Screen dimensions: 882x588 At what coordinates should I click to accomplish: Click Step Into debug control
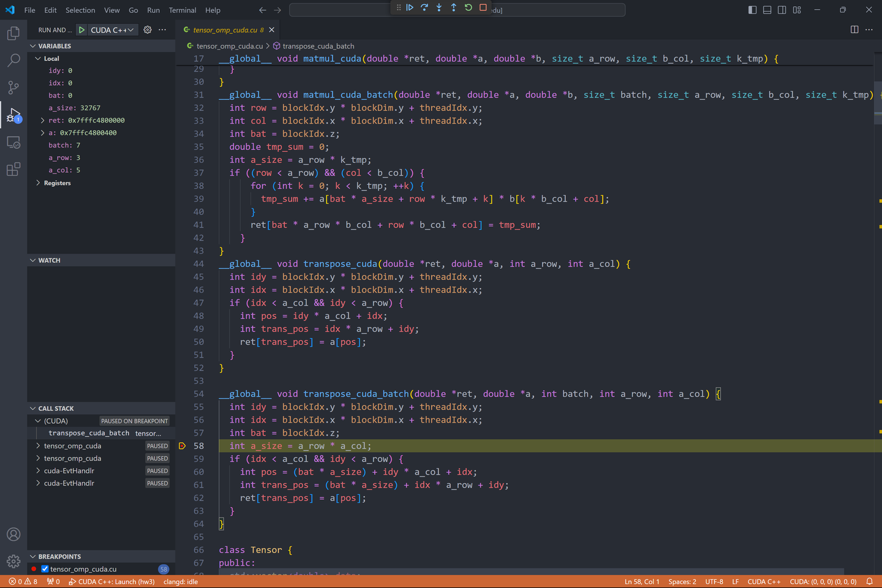pos(439,7)
